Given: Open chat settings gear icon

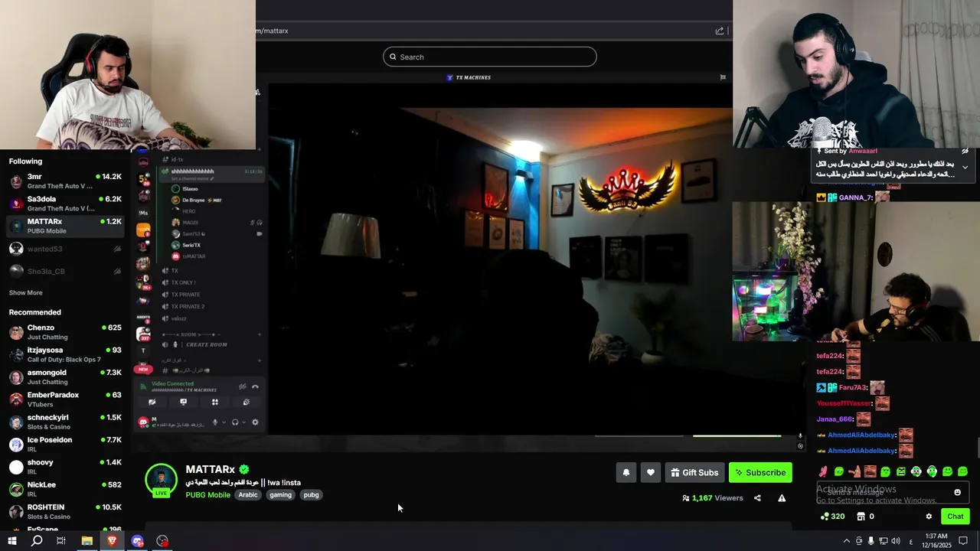Looking at the screenshot, I should [x=929, y=517].
